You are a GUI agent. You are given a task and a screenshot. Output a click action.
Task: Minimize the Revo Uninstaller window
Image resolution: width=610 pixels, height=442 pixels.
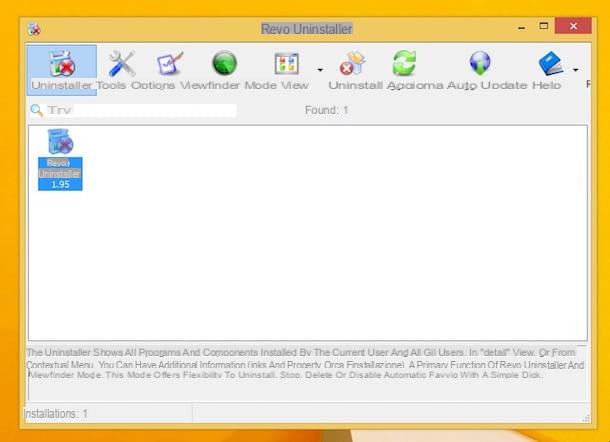[522, 27]
